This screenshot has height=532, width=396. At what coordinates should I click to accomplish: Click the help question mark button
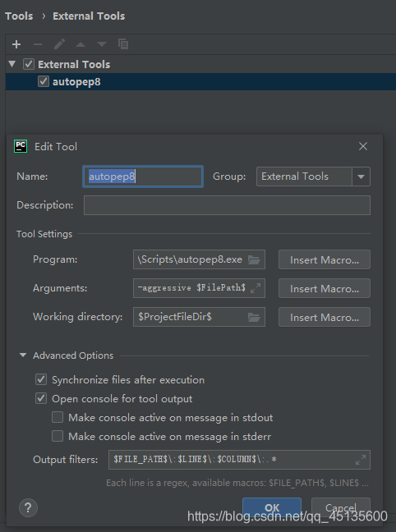point(28,507)
